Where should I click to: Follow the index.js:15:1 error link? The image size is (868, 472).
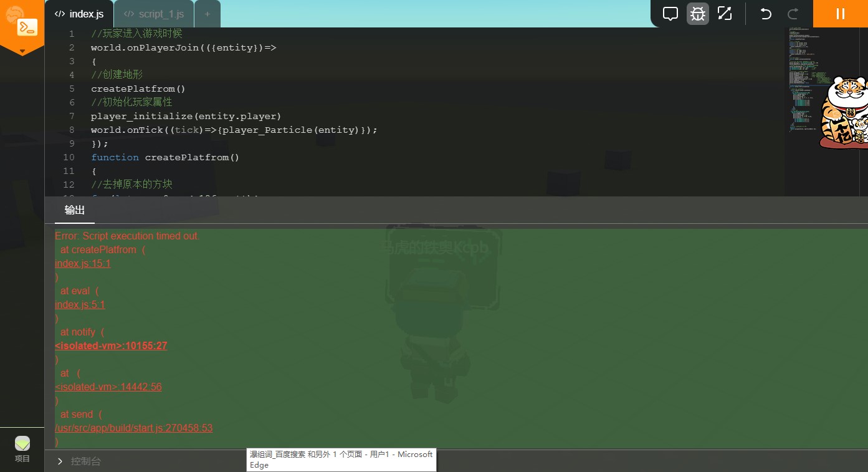83,264
